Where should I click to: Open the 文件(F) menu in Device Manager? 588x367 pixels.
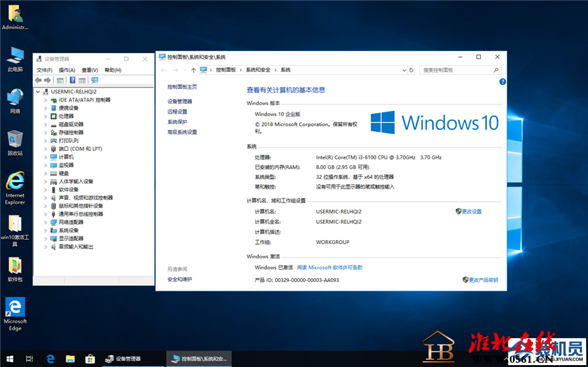tap(44, 70)
